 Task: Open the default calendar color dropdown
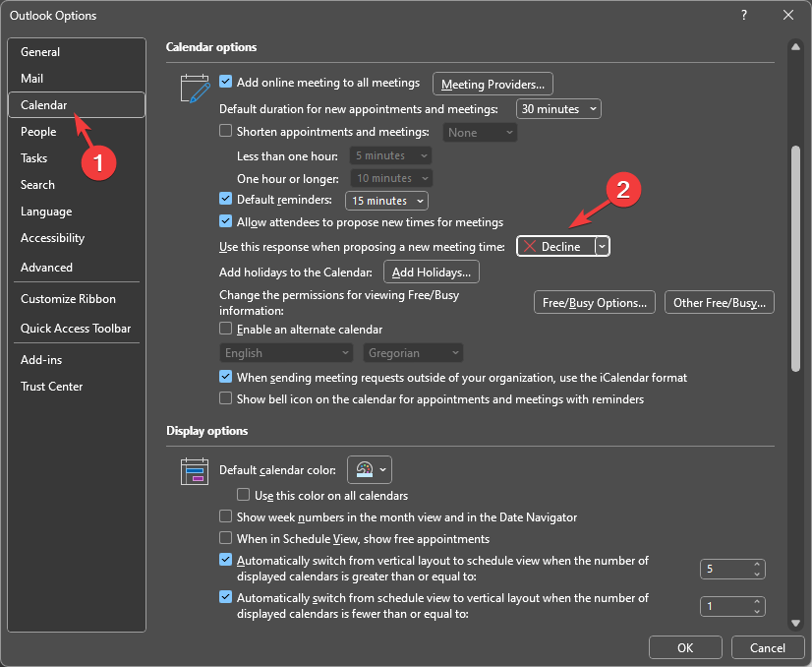(x=370, y=469)
